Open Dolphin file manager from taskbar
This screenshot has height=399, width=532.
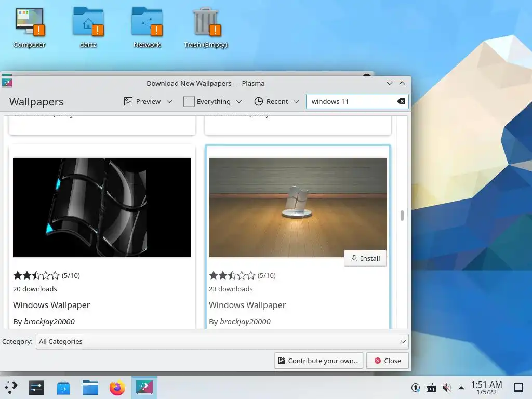click(90, 388)
